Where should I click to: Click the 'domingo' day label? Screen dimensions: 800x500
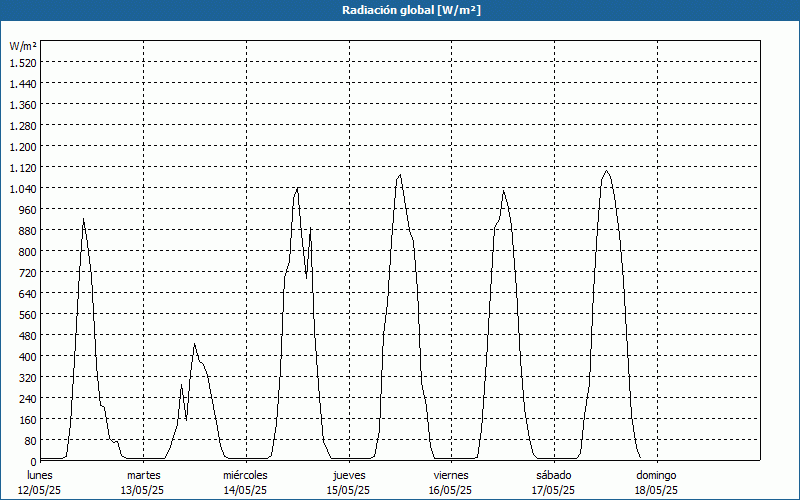[656, 476]
